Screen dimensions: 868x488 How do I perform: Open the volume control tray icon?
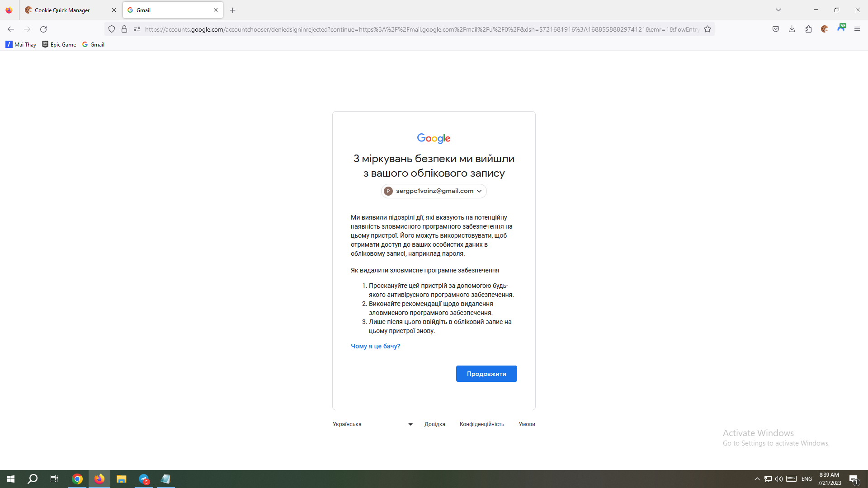(x=779, y=479)
